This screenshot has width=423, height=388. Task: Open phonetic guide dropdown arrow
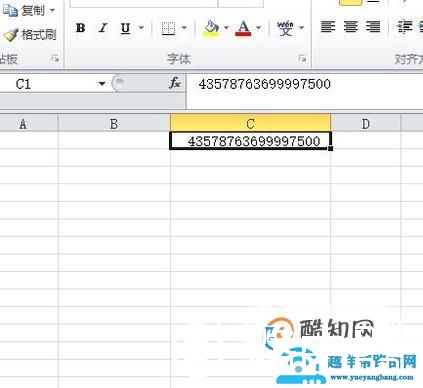302,28
